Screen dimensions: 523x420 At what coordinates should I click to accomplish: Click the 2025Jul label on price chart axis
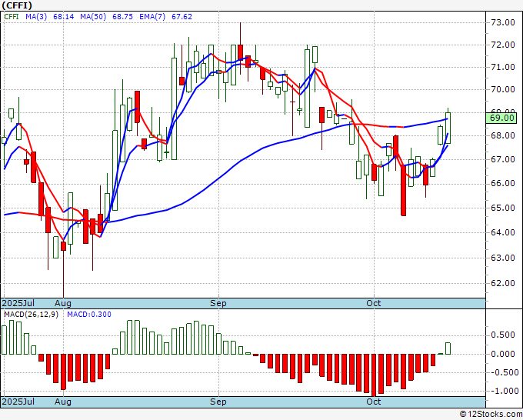pyautogui.click(x=18, y=303)
